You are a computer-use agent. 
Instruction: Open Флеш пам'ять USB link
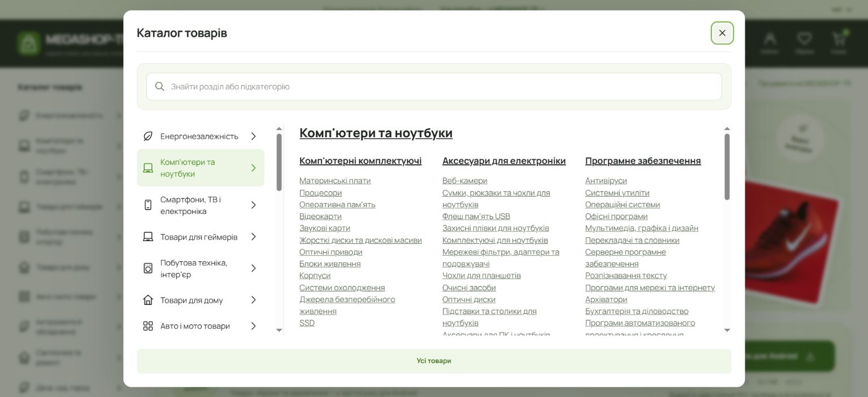click(476, 216)
